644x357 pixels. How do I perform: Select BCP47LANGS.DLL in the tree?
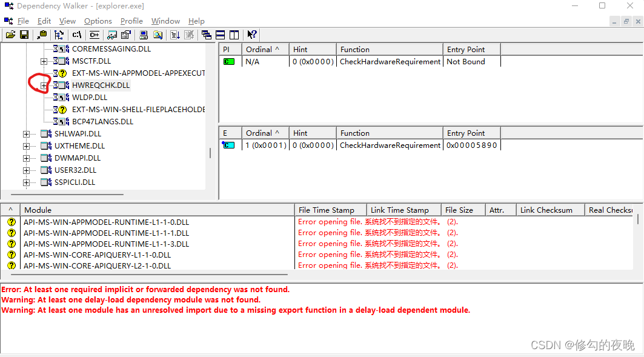click(102, 122)
